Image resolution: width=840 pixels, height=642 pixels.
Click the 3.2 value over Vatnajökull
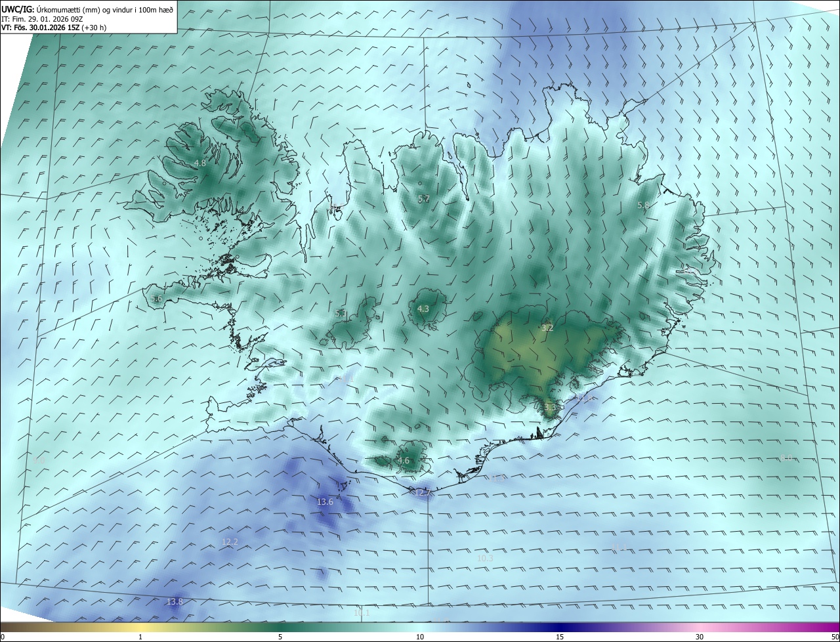point(547,327)
